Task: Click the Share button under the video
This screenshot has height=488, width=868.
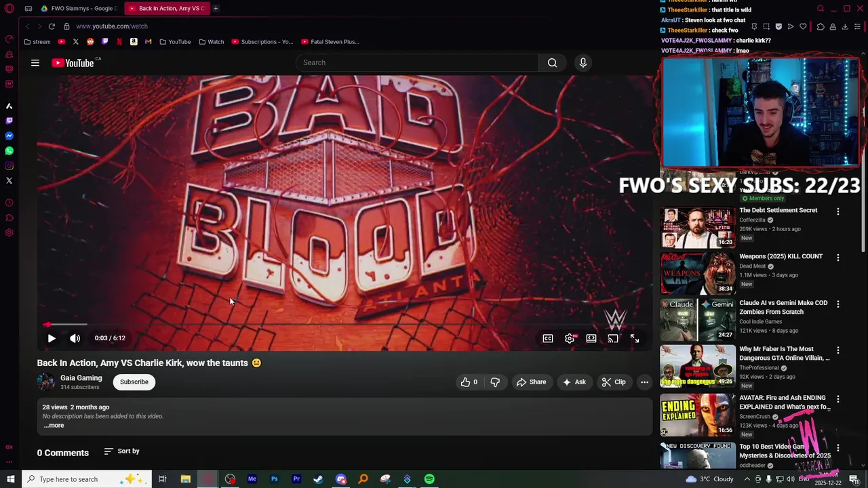Action: [531, 382]
